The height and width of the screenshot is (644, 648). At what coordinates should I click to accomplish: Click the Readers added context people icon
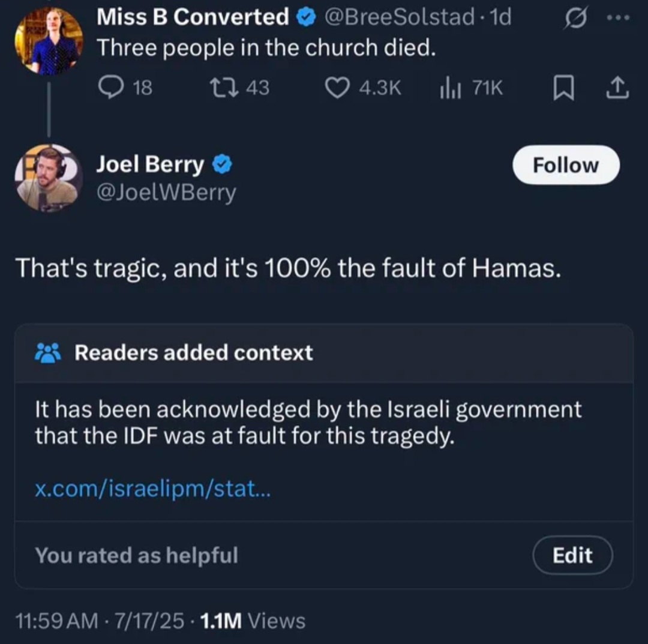[x=48, y=352]
